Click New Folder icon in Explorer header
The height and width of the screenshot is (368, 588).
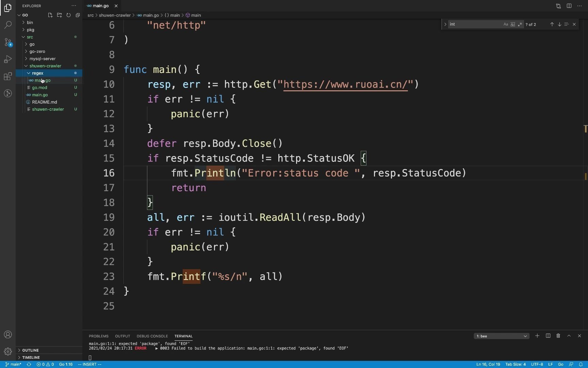60,15
